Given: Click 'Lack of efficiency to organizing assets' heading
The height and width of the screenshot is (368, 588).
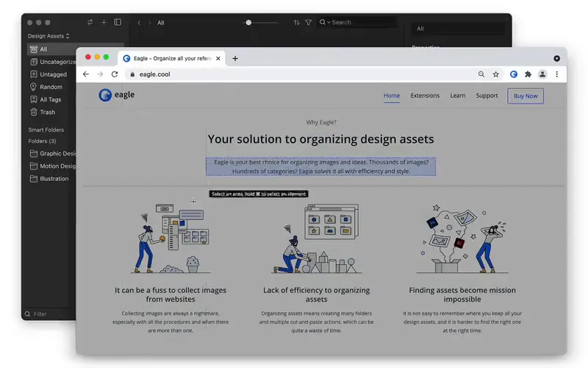Looking at the screenshot, I should pyautogui.click(x=316, y=294).
